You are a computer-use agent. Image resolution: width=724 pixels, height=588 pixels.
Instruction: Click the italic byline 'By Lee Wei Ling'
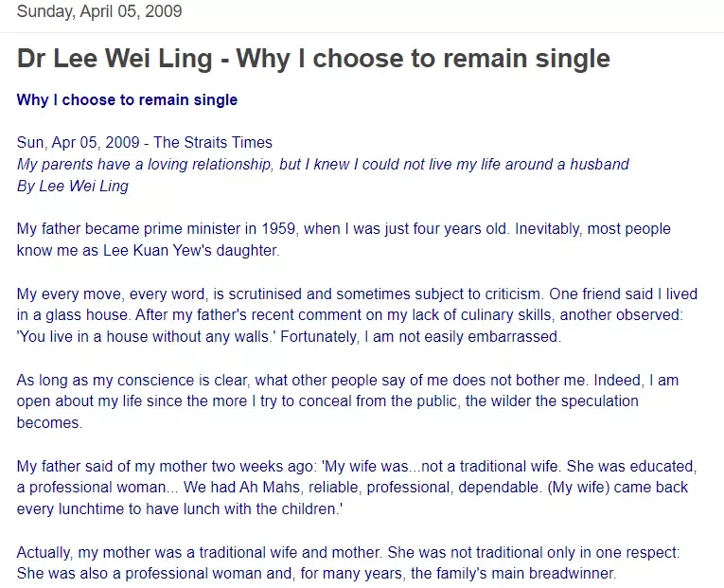(x=73, y=186)
